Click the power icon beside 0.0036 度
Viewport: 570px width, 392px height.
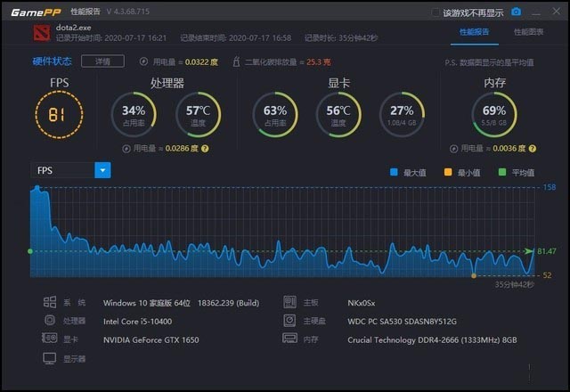[x=453, y=149]
